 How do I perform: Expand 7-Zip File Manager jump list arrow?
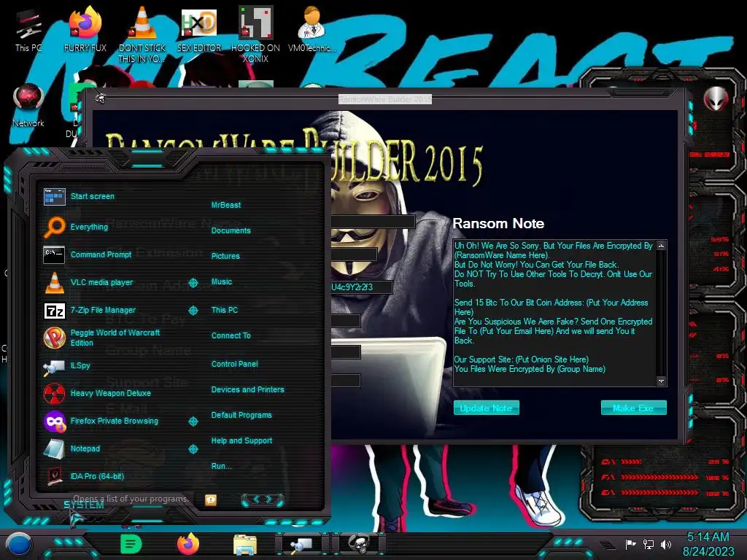[x=193, y=311]
